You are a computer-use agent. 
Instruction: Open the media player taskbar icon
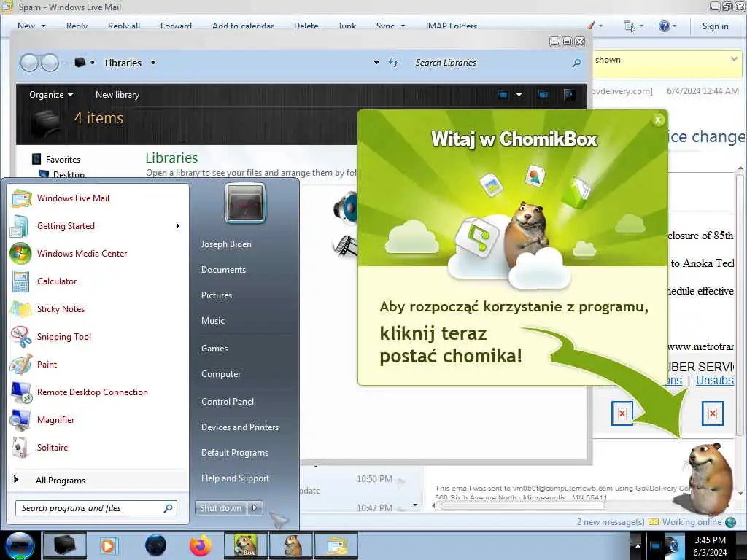108,545
